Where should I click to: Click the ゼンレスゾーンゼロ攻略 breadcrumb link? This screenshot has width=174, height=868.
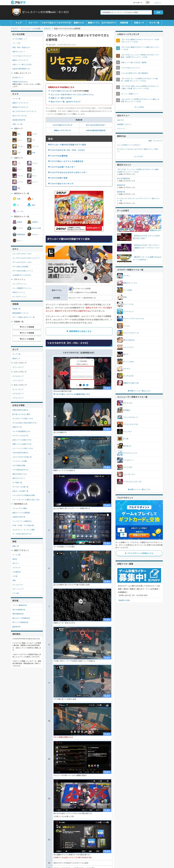[x=31, y=29]
